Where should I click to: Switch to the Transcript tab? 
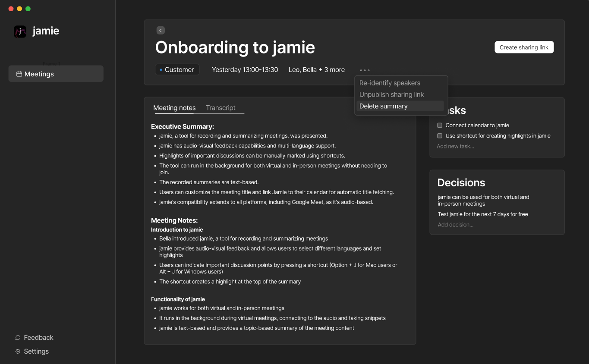click(x=220, y=108)
